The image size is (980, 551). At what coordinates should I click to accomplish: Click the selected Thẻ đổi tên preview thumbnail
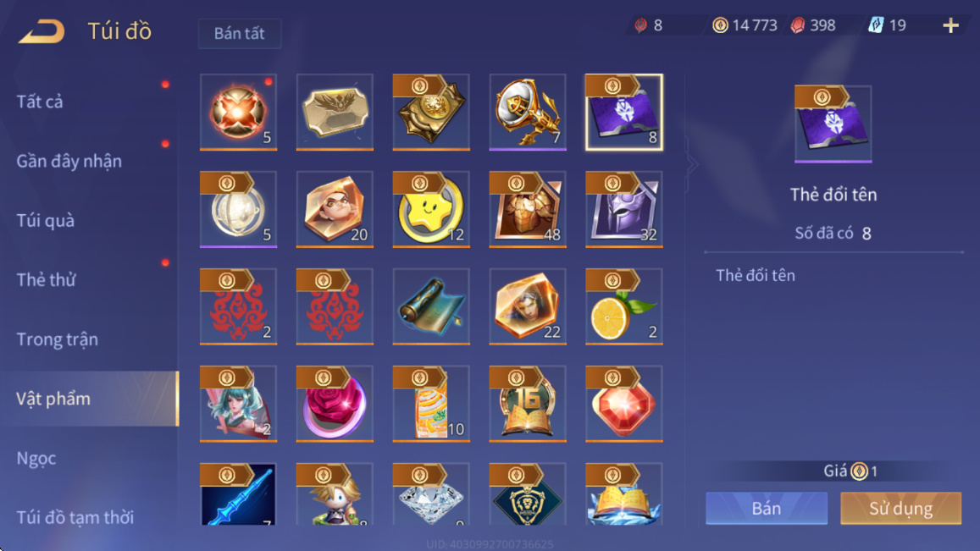833,124
